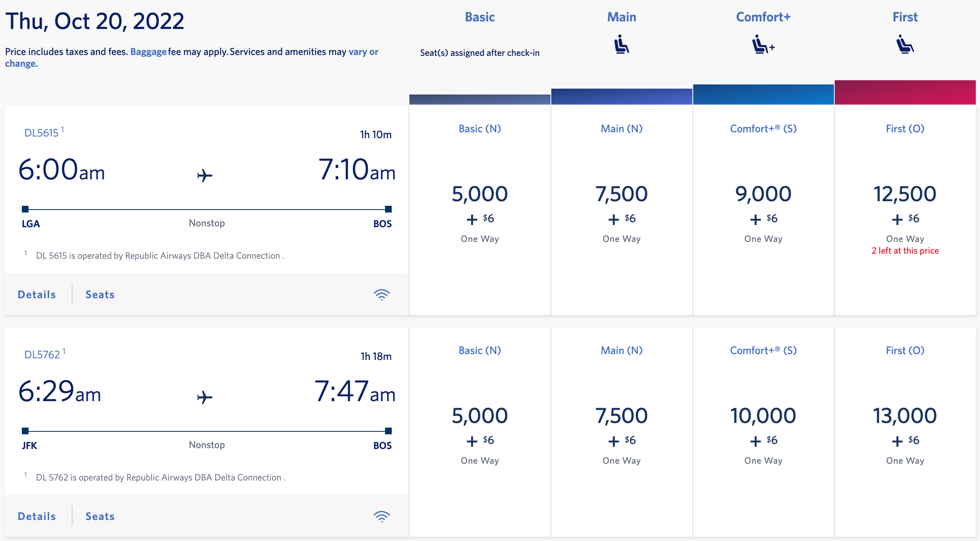Expand Details for flight DL5615

click(x=36, y=294)
